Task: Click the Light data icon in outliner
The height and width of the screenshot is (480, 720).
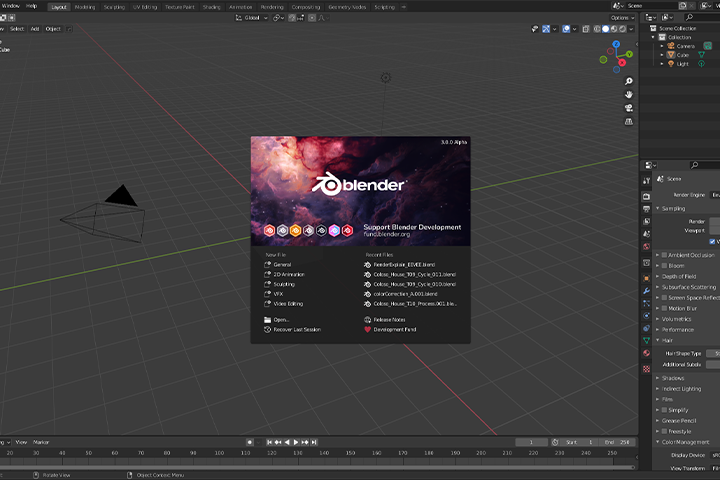Action: (x=701, y=64)
